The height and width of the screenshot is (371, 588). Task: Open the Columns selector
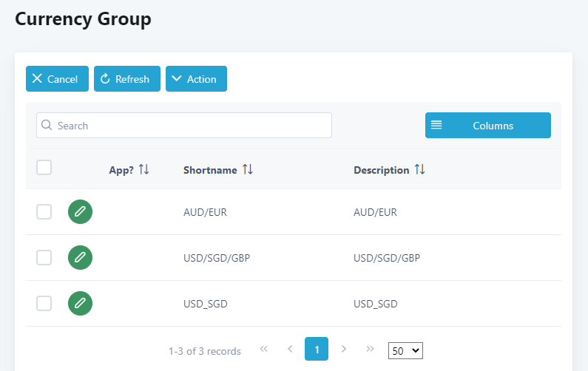pyautogui.click(x=488, y=126)
